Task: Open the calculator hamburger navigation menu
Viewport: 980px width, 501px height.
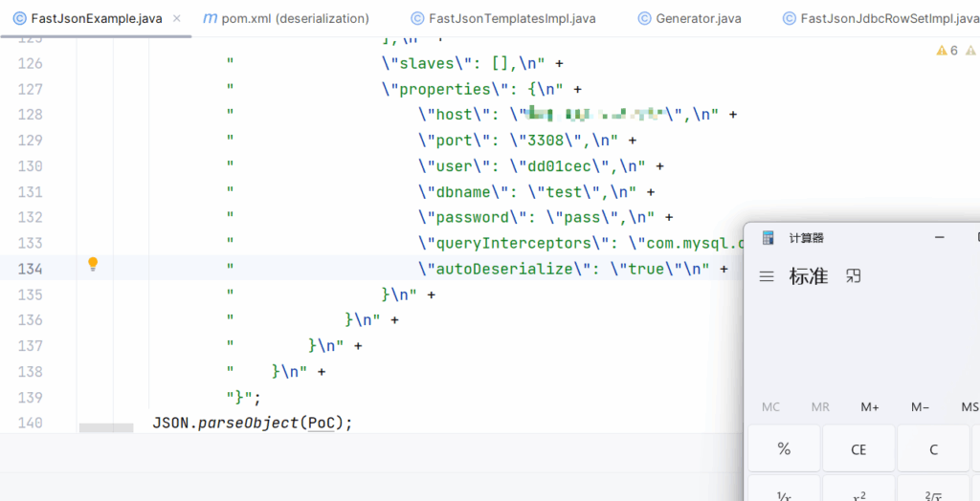Action: [x=767, y=276]
